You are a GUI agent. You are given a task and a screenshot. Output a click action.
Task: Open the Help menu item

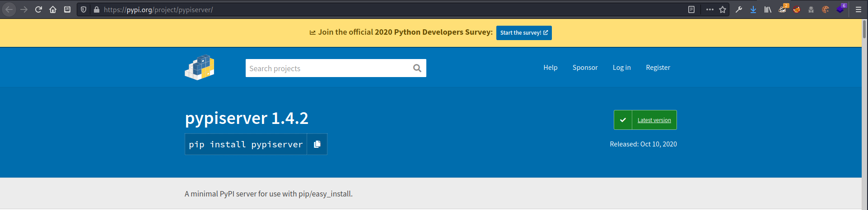[550, 68]
